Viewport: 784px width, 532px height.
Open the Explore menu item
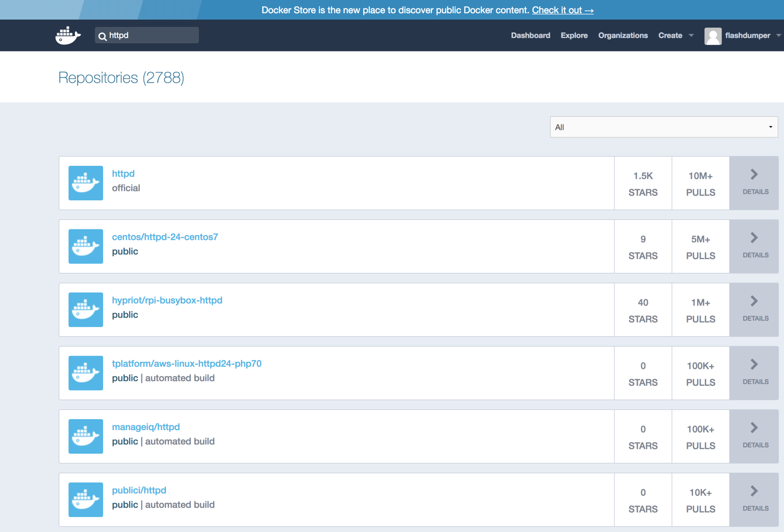pos(574,36)
